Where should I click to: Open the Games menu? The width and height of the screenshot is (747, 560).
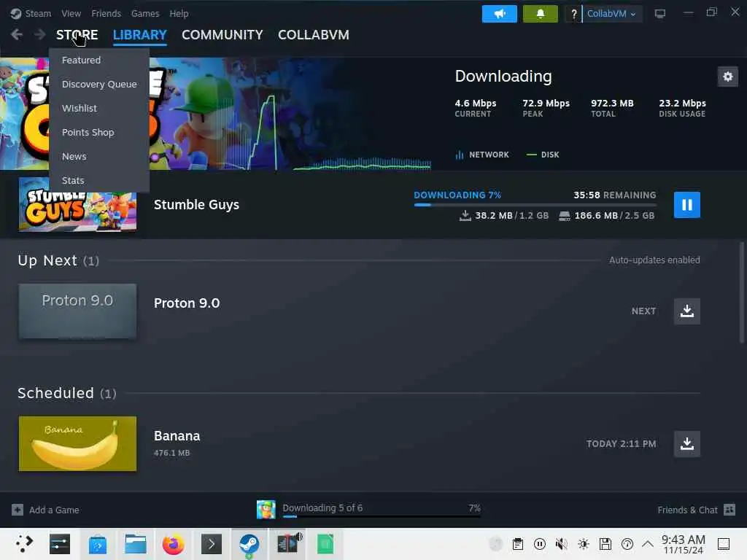coord(145,13)
